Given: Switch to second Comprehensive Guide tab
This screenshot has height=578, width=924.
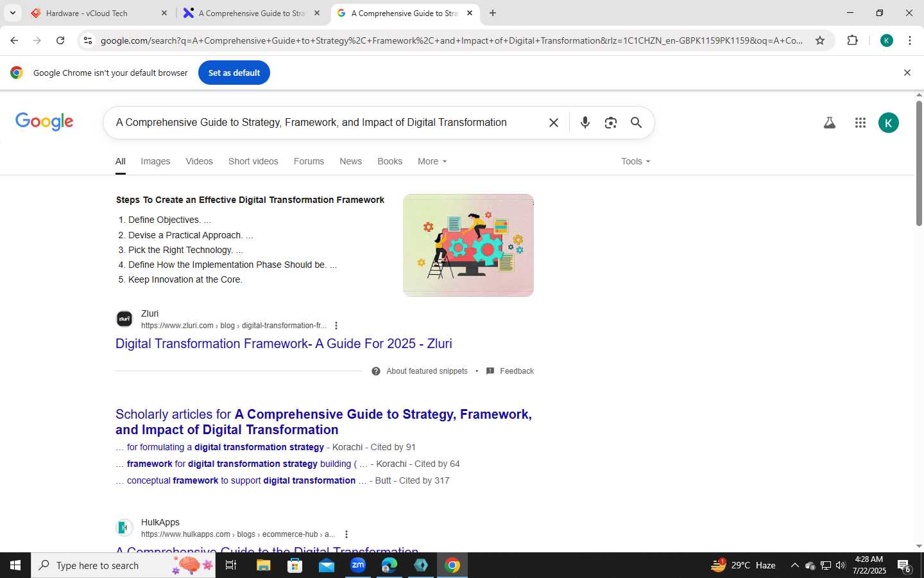Looking at the screenshot, I should (x=252, y=13).
